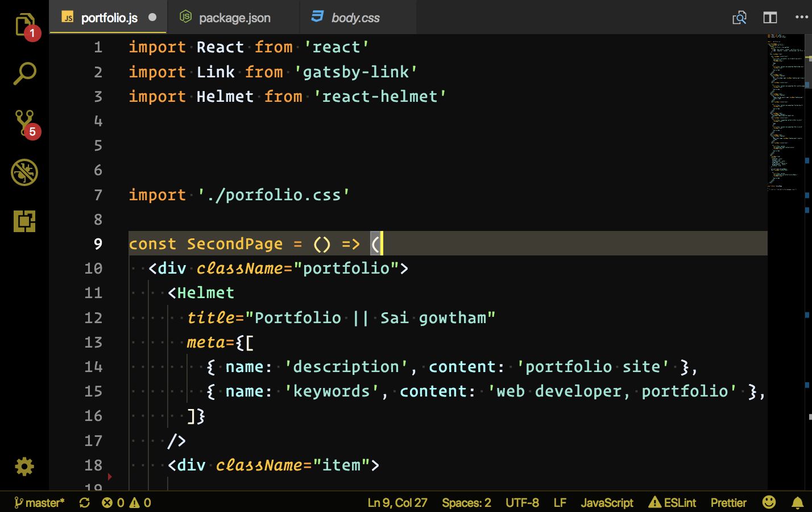This screenshot has height=512, width=812.
Task: Open the Search panel
Action: click(24, 74)
